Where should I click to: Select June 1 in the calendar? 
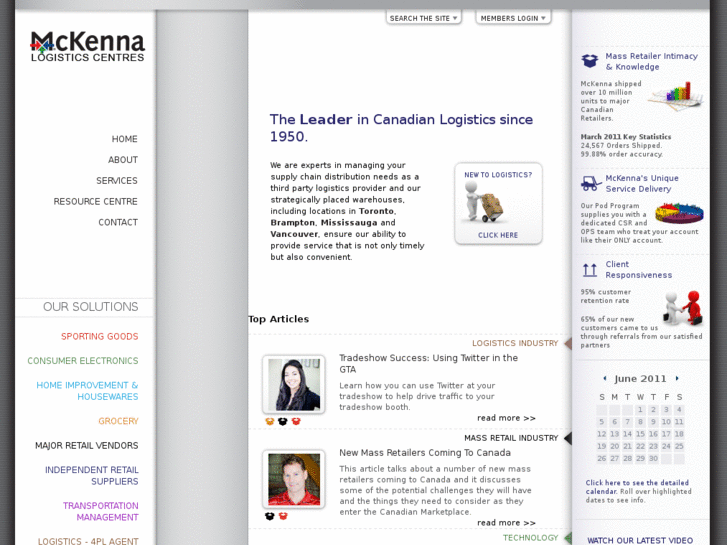(640, 410)
